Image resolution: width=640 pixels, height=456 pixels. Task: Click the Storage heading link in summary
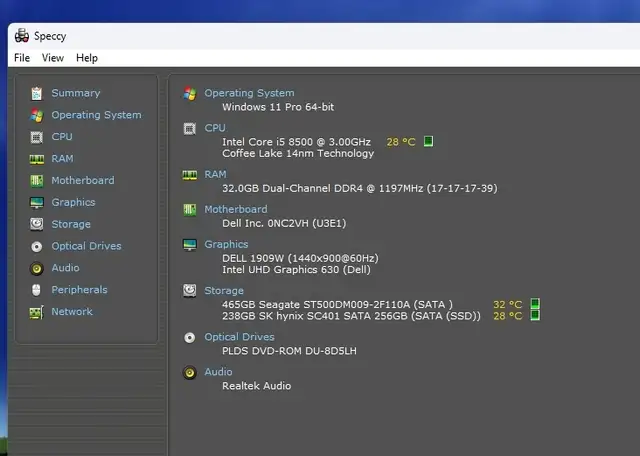tap(224, 290)
